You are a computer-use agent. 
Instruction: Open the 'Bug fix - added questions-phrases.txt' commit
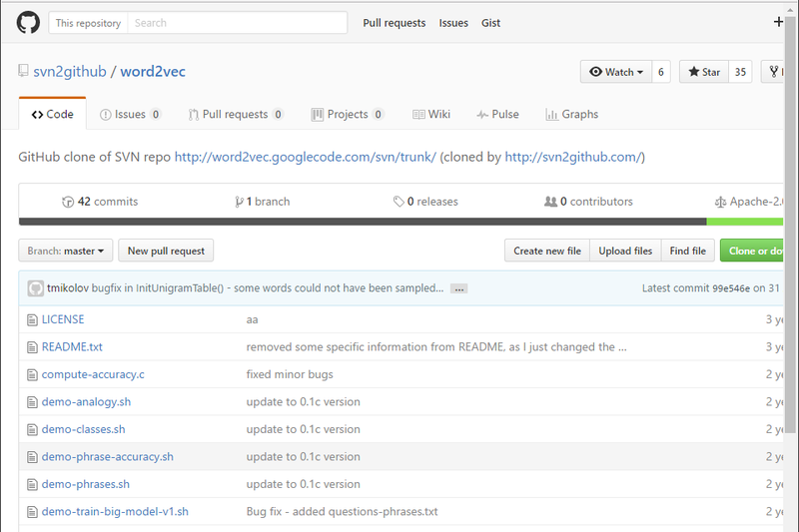[342, 512]
